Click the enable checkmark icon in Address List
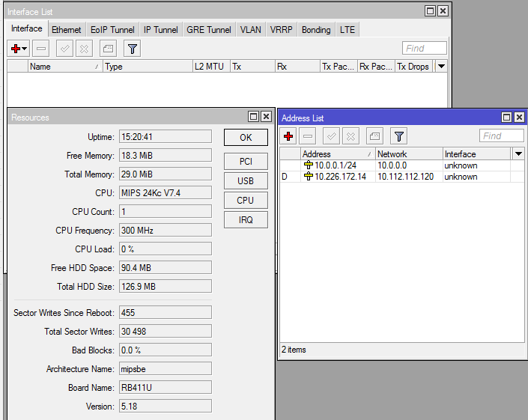 pyautogui.click(x=330, y=136)
